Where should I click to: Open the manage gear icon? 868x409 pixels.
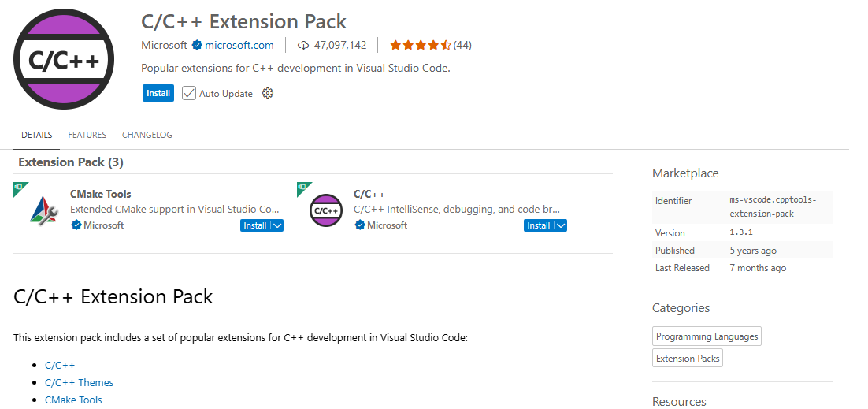[268, 93]
